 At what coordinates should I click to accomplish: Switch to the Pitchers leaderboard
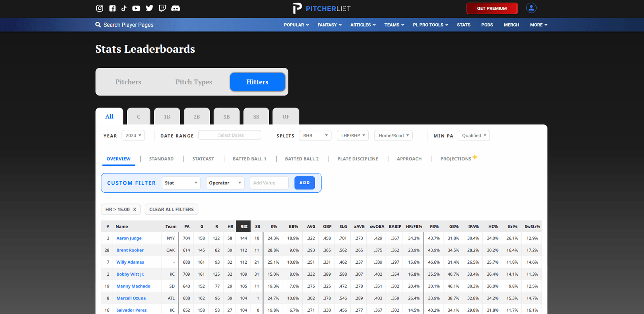[x=128, y=82]
